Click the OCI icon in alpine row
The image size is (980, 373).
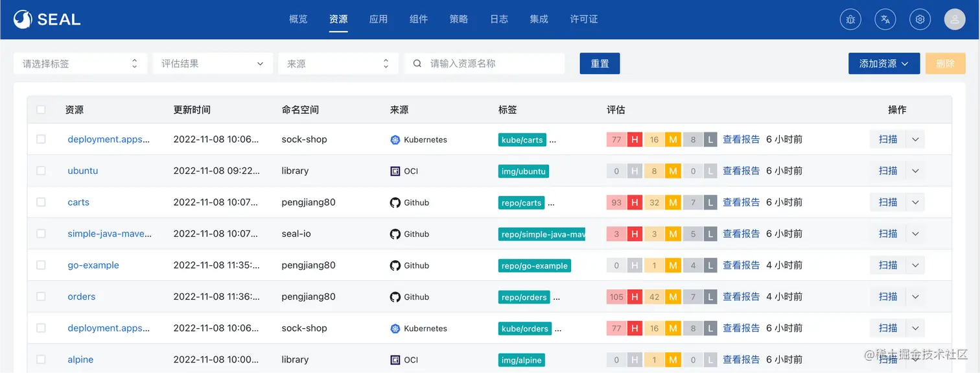click(x=395, y=360)
